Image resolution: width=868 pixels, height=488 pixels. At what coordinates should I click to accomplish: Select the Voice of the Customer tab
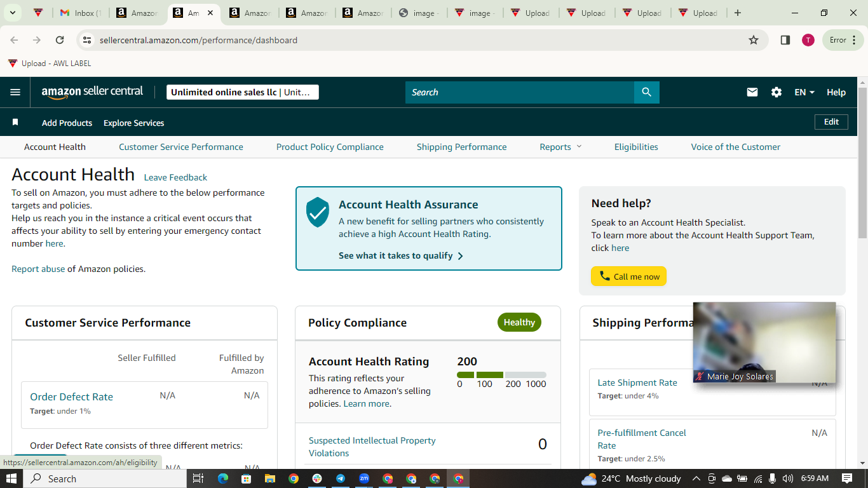(x=736, y=147)
